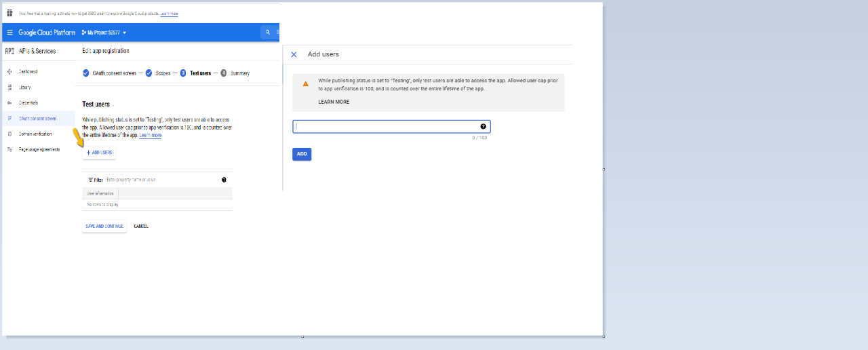The width and height of the screenshot is (868, 350).
Task: Click SAVE AND CONTINUE
Action: (x=104, y=226)
